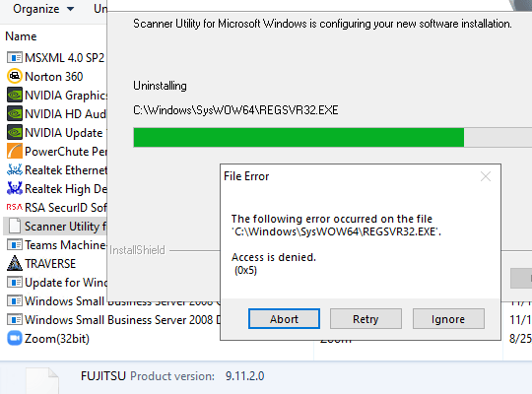Click the Name column header
This screenshot has width=532, height=394.
point(21,36)
